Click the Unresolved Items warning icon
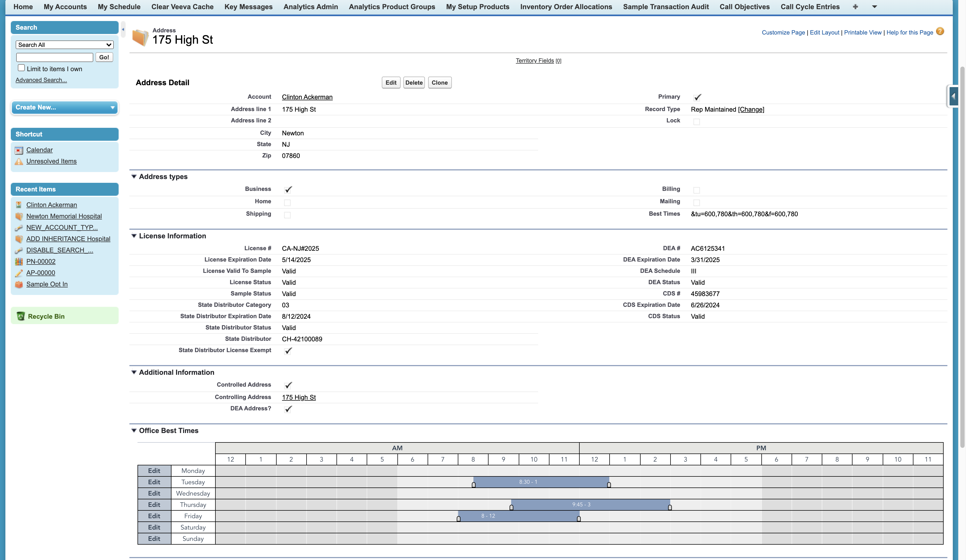966x560 pixels. coord(19,162)
